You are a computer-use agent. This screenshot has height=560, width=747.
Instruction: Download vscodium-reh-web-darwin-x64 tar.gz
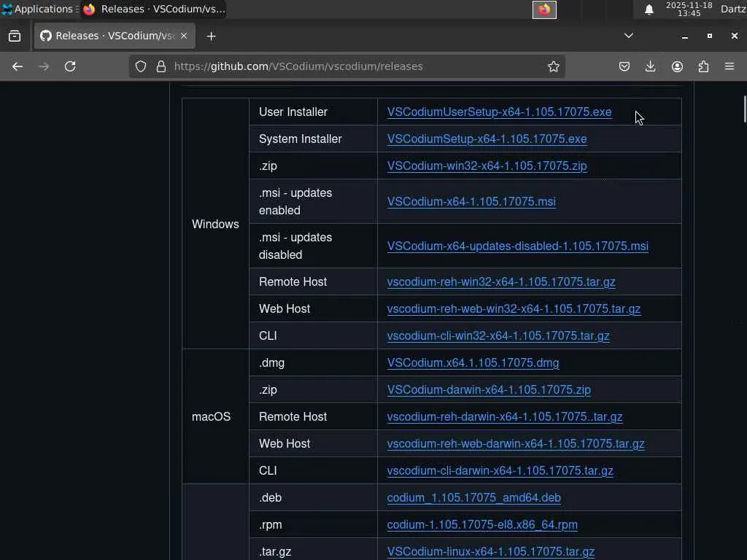tap(516, 444)
